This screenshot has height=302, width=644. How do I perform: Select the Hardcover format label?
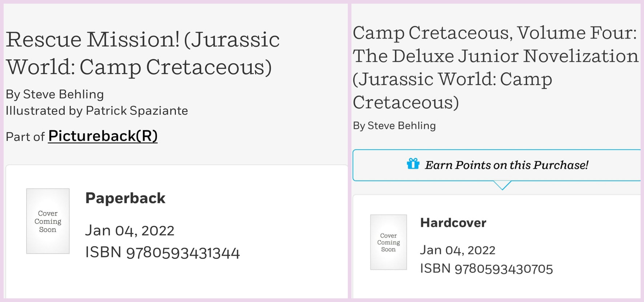pos(453,223)
